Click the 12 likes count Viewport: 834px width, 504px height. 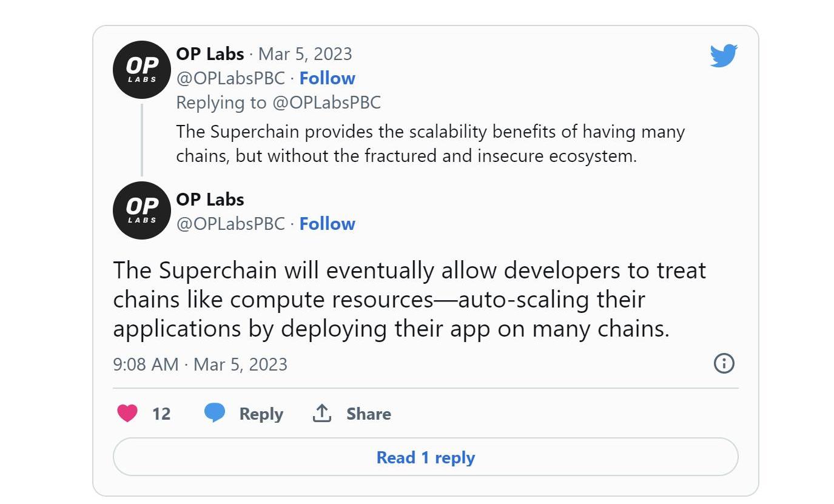[x=161, y=414]
